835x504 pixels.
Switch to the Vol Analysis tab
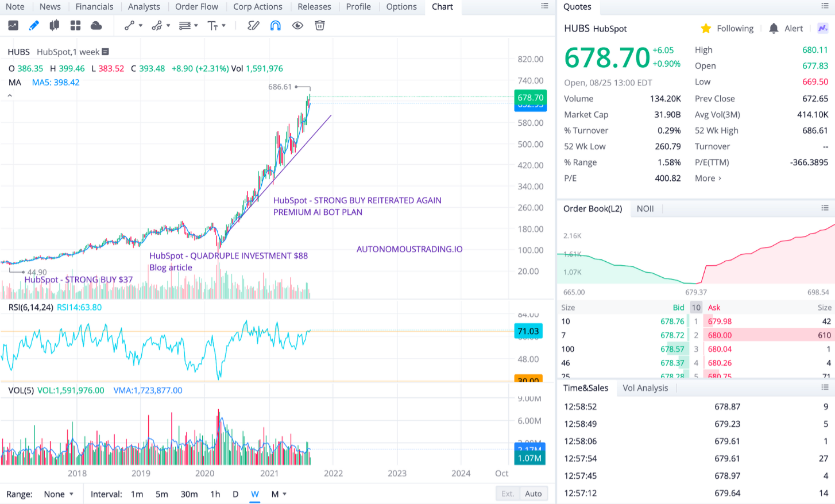point(645,388)
